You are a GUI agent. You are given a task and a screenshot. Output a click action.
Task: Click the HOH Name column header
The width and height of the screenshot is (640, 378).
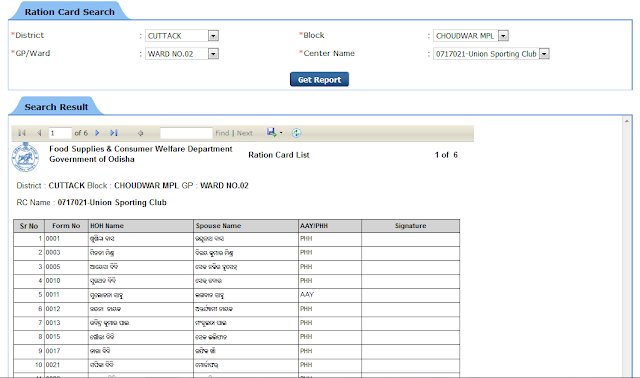pyautogui.click(x=141, y=226)
